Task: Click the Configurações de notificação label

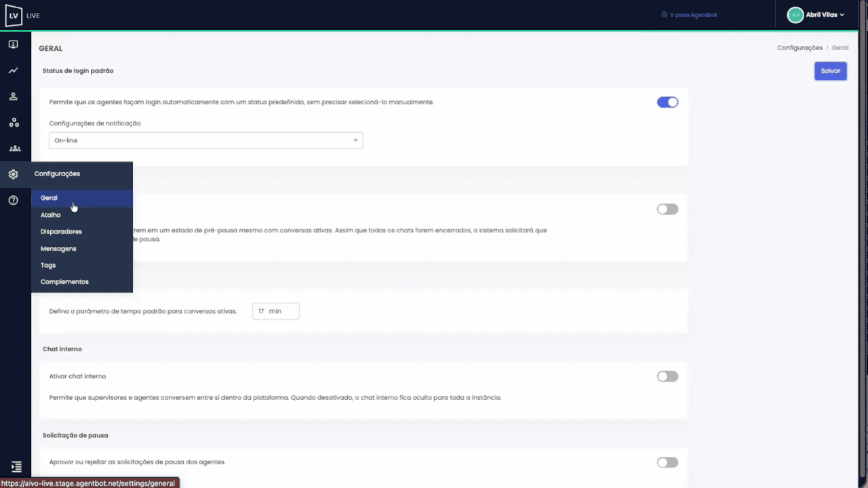Action: click(95, 123)
